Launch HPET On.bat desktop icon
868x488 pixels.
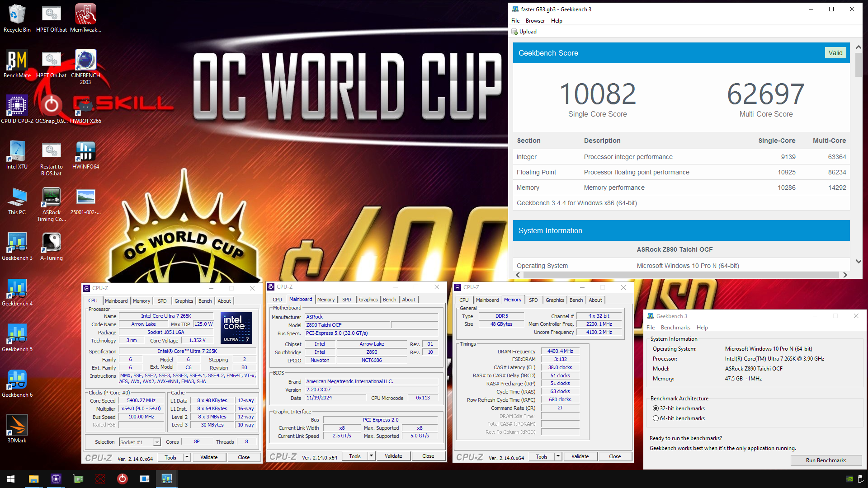pyautogui.click(x=51, y=64)
